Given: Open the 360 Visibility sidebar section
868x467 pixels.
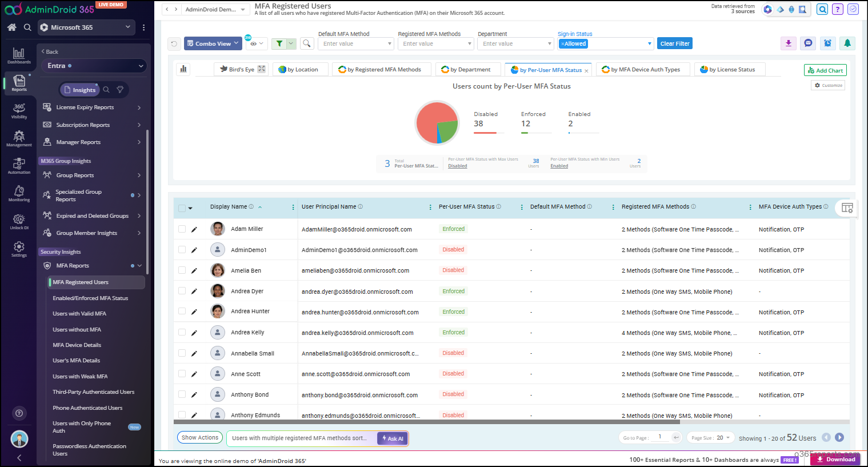Looking at the screenshot, I should [19, 111].
